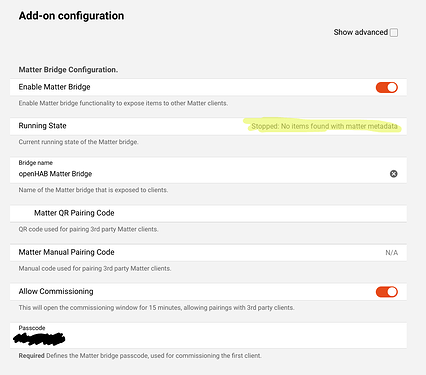Click the Allow Commissioning label text
The image size is (426, 375).
56,291
